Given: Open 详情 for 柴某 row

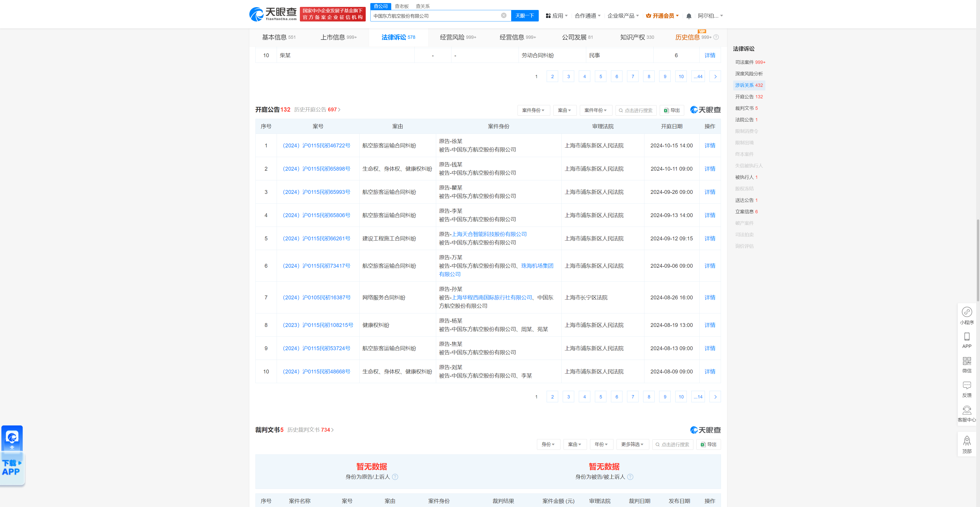Looking at the screenshot, I should click(x=710, y=55).
